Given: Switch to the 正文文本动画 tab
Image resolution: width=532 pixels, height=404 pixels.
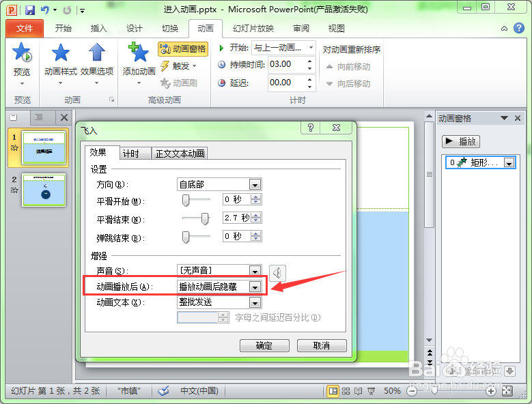Looking at the screenshot, I should (180, 154).
